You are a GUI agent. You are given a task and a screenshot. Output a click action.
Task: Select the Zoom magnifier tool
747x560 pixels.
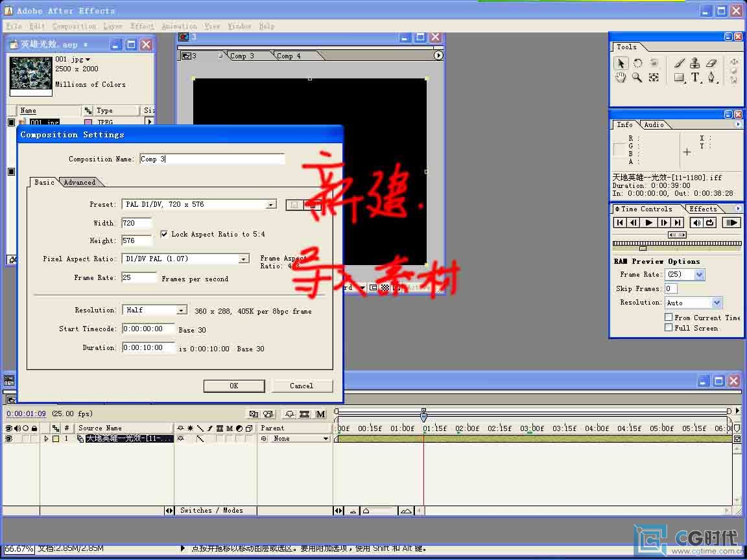tap(637, 77)
